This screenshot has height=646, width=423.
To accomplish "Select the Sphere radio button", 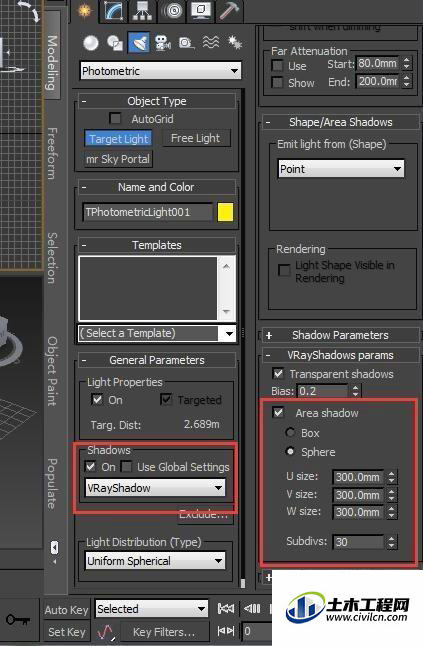I will click(x=290, y=452).
